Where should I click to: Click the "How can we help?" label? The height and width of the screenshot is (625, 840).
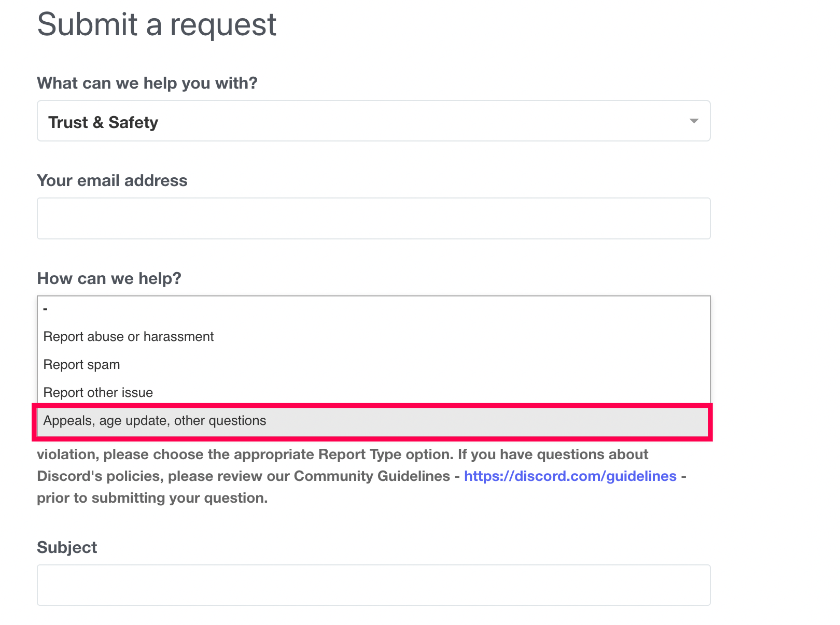click(109, 278)
